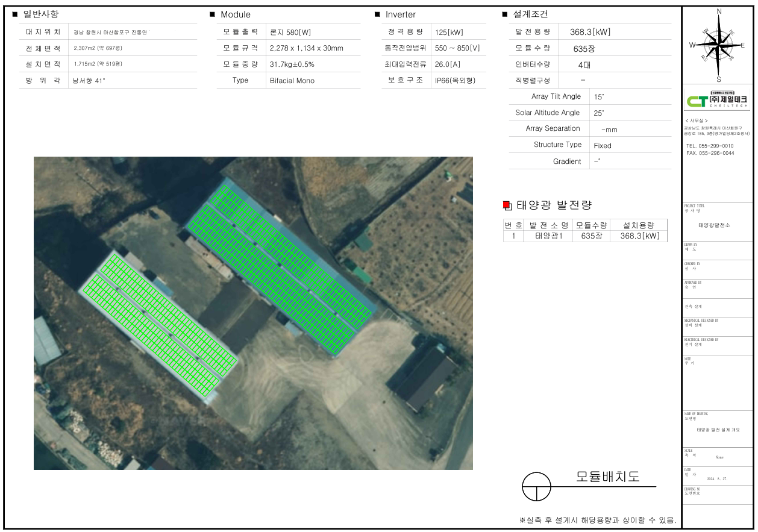Click the 태양광1 row in generation table

548,236
